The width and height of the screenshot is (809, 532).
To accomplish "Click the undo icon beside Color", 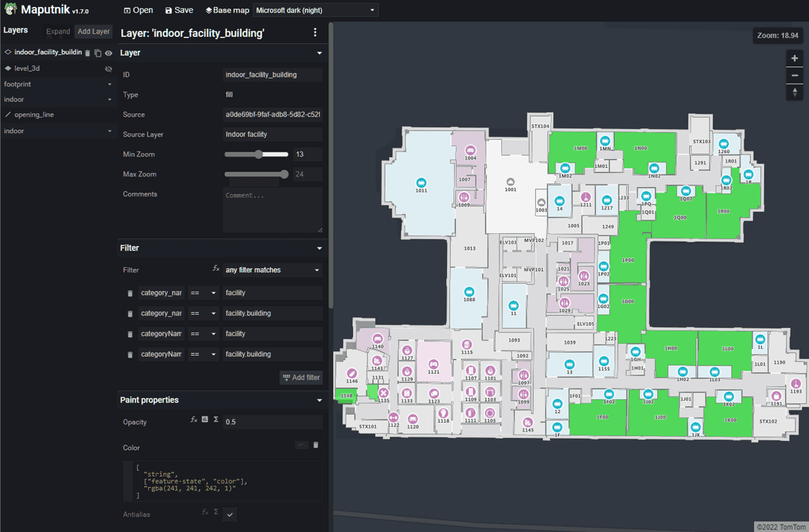I will click(301, 445).
